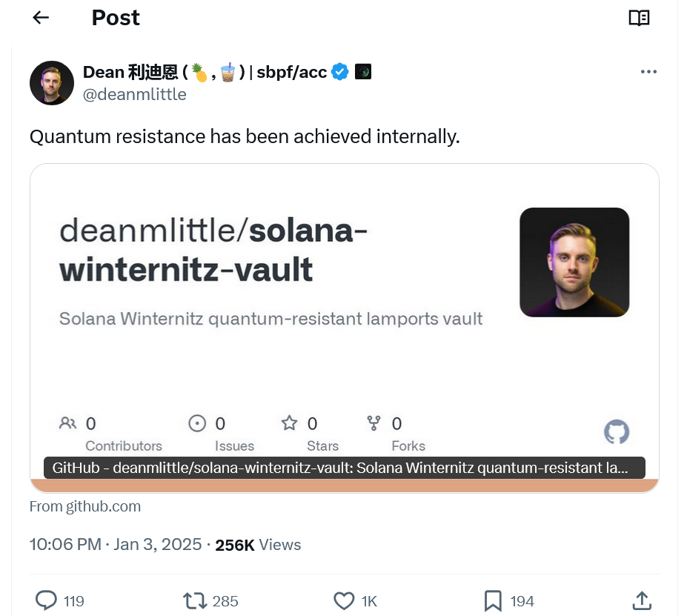
Task: Click the Contributors people icon
Action: click(x=67, y=423)
